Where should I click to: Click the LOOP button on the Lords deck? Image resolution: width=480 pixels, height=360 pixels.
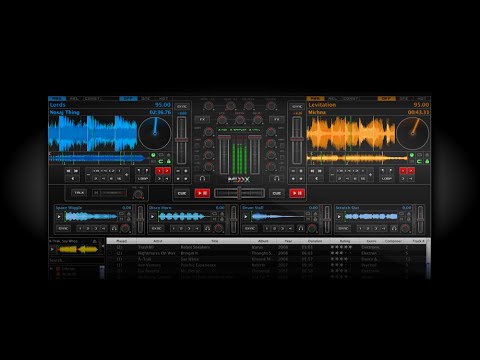click(143, 179)
